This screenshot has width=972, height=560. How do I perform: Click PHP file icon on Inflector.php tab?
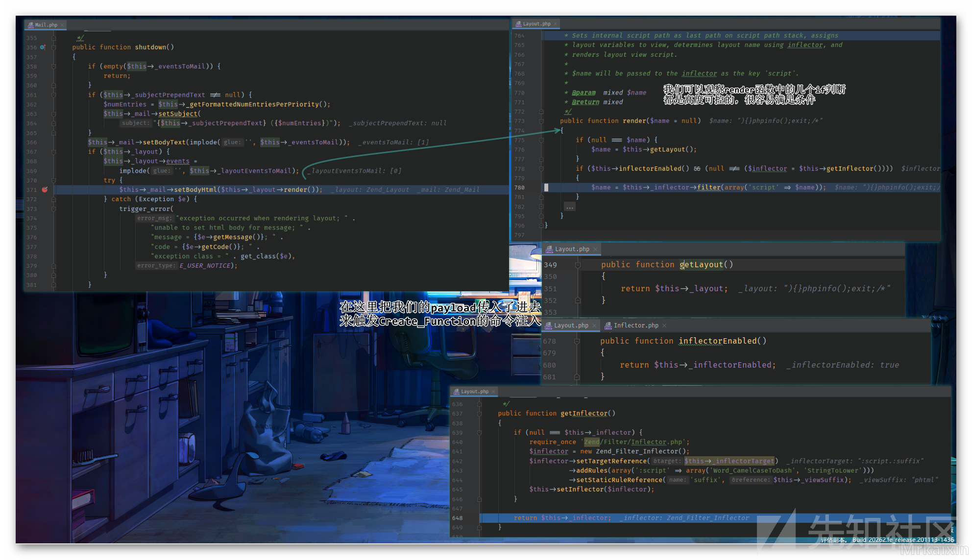click(608, 326)
